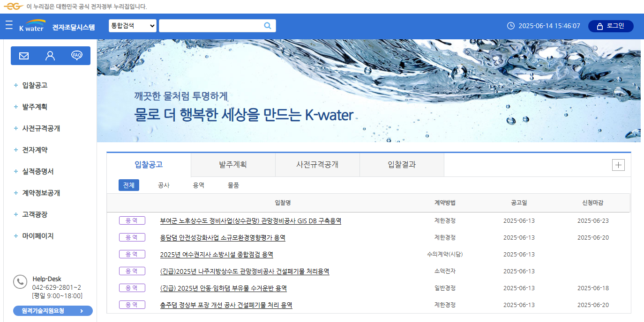Screen dimensions: 644x322
Task: Click the 2025-06-13 date in 여수권지사 row
Action: 519,255
